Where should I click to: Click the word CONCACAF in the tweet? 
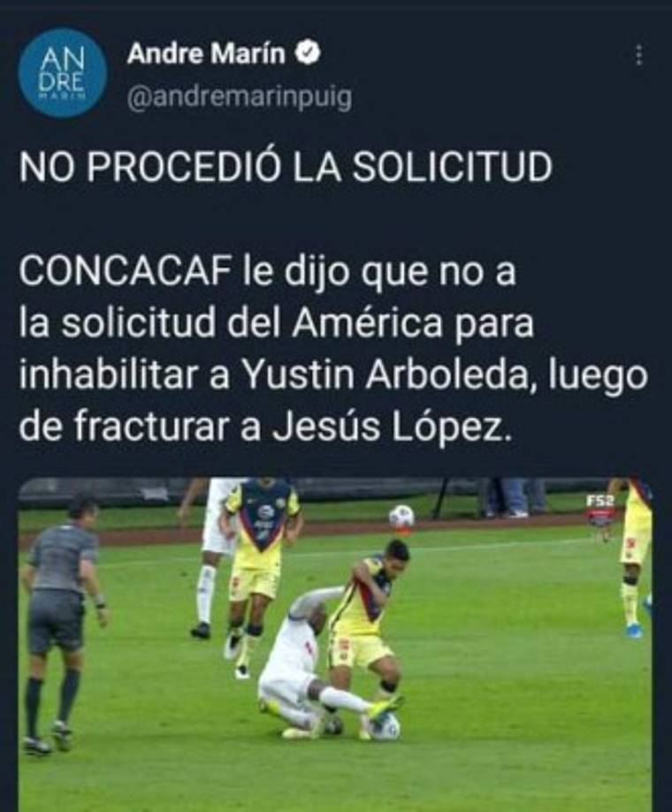[125, 272]
